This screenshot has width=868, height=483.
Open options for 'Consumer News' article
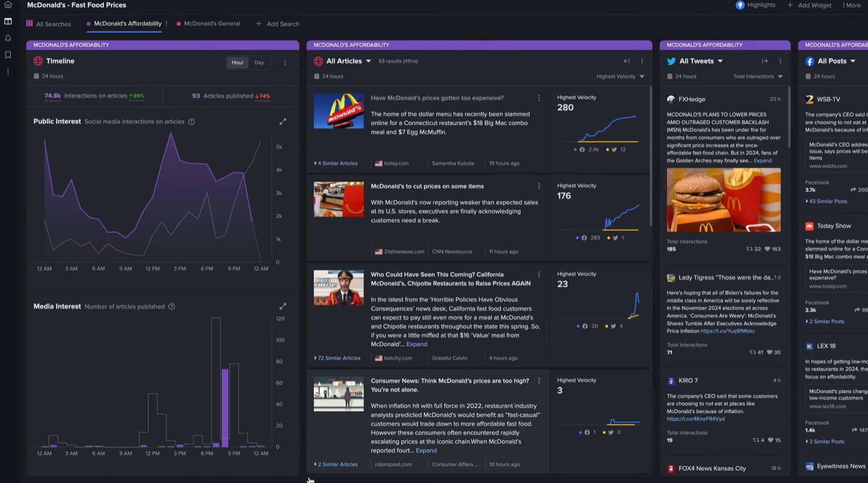tap(539, 381)
